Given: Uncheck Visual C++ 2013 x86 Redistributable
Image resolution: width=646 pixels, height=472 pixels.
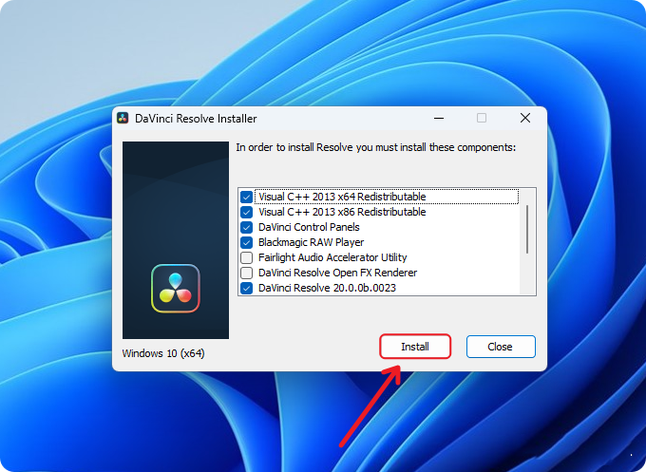Looking at the screenshot, I should point(246,212).
